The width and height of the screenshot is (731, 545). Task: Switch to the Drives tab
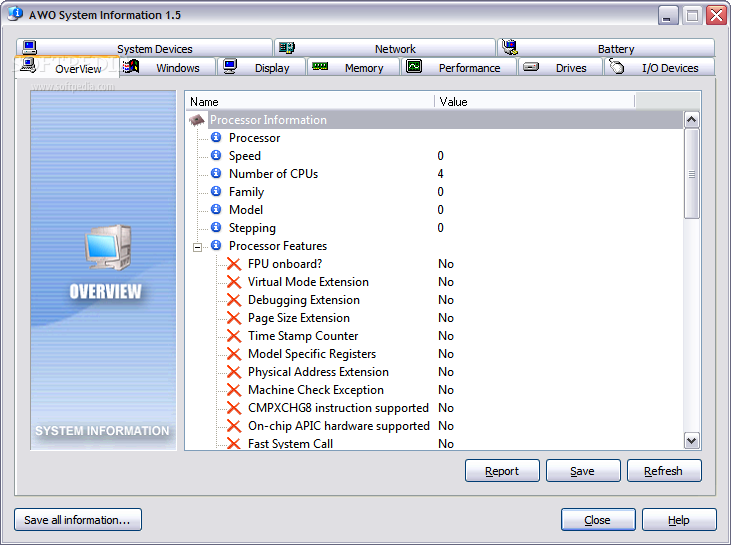click(x=560, y=67)
